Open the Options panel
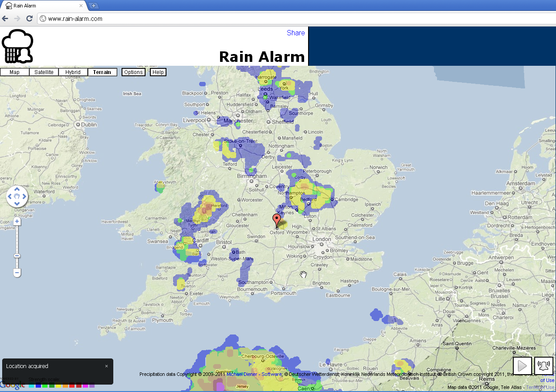This screenshot has width=556, height=392. click(x=133, y=72)
